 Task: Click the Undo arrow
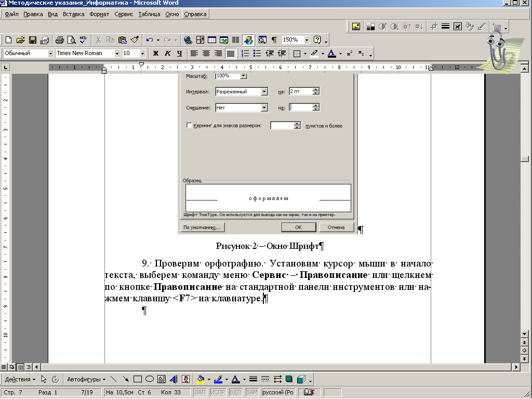point(149,40)
